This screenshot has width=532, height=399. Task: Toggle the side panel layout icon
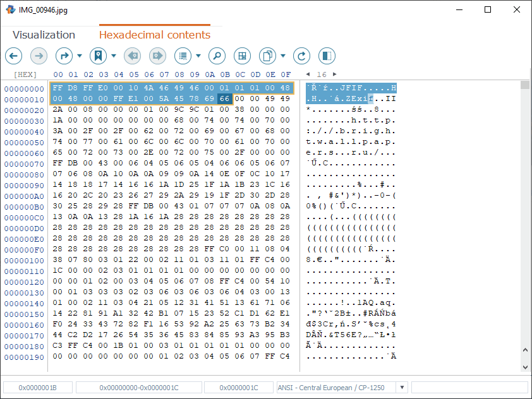[x=327, y=56]
